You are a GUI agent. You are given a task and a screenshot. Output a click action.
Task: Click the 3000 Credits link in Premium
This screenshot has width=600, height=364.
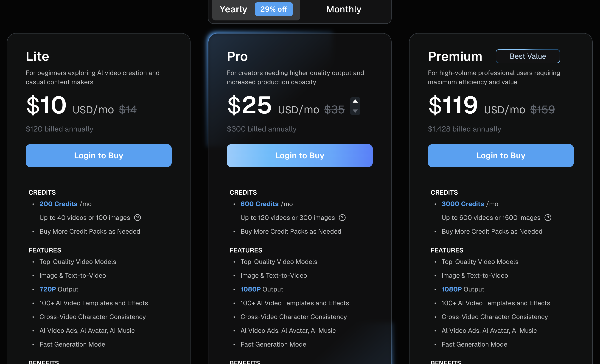[x=463, y=204]
